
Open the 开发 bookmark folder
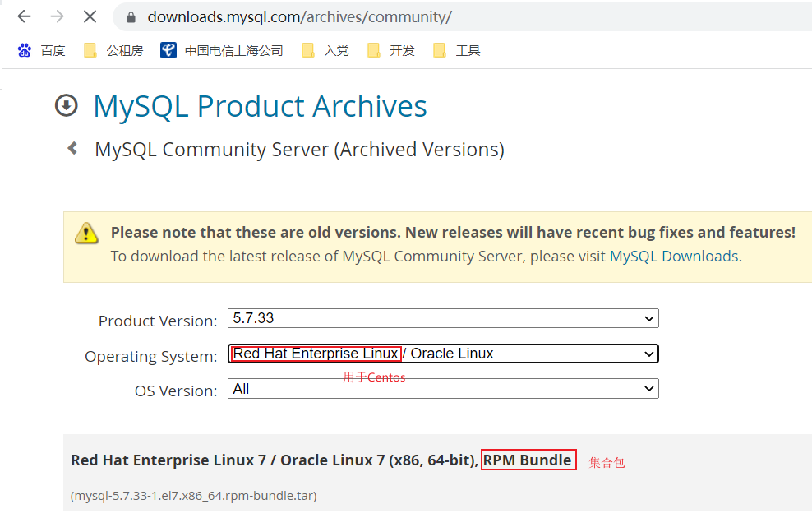[391, 51]
